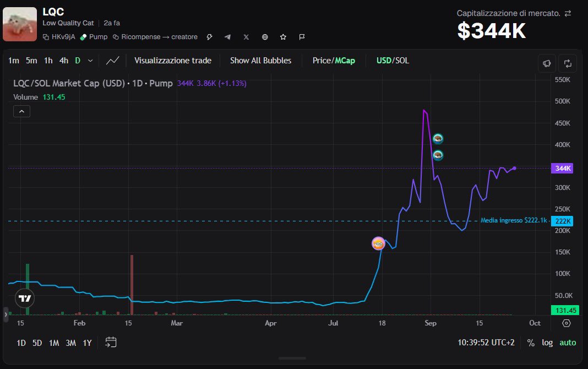The image size is (588, 369).
Task: Switch to Price display
Action: click(x=322, y=61)
